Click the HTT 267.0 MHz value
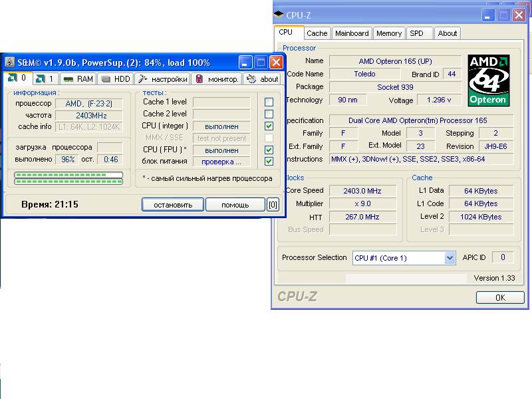Viewport: 532px width, 399px height. (362, 217)
